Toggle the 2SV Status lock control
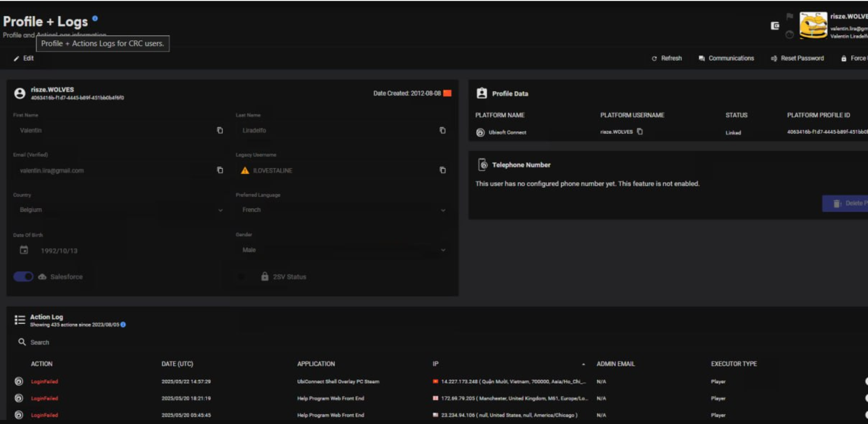The image size is (868, 424). point(265,277)
